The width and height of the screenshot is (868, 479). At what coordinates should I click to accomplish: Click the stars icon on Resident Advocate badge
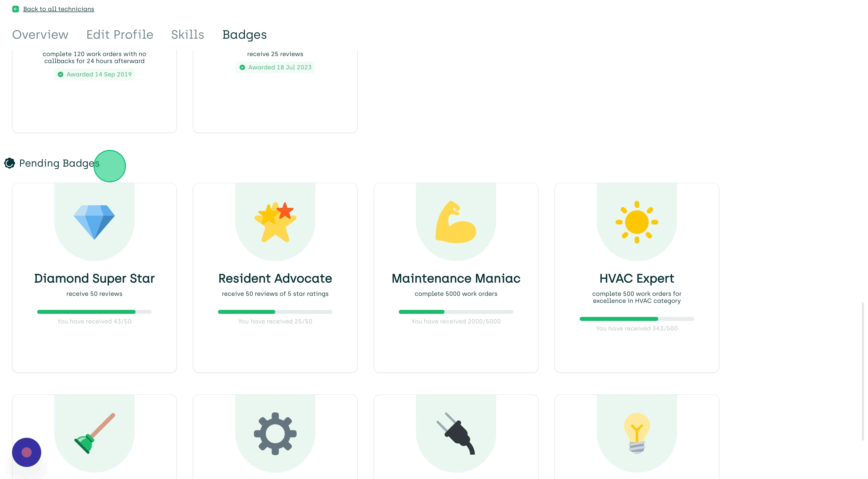point(275,221)
